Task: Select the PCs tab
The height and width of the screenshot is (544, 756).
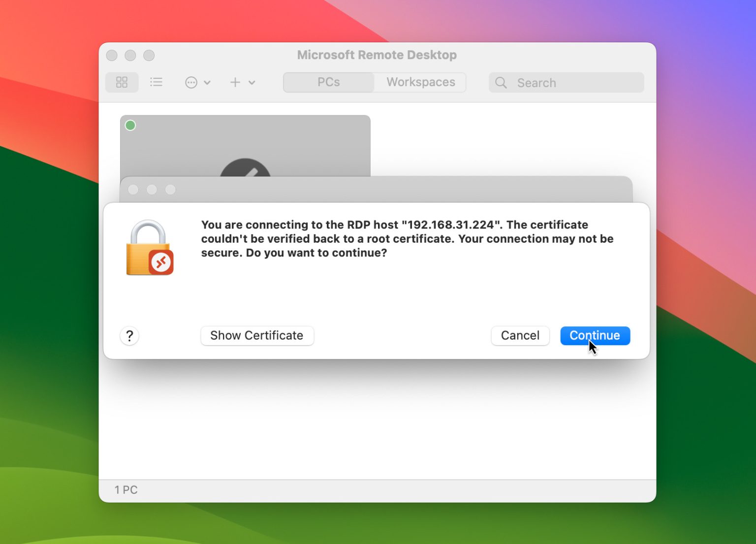Action: 328,82
